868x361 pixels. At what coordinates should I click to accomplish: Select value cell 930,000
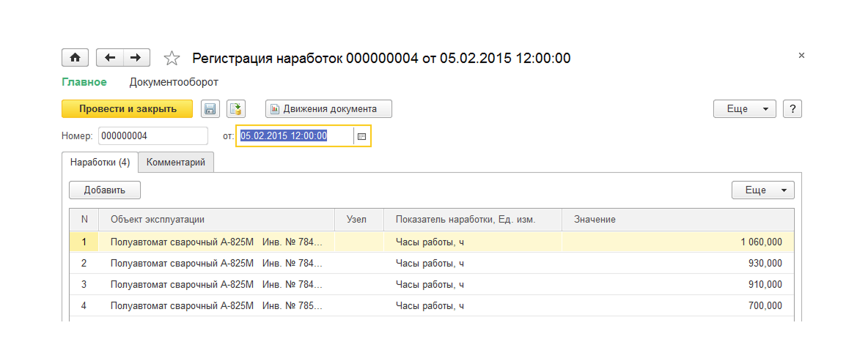(678, 263)
